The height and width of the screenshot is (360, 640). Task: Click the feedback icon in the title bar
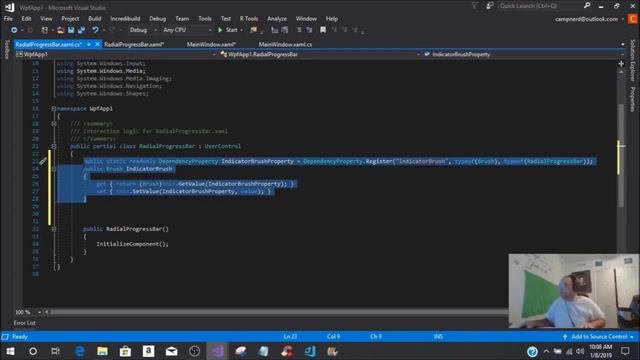pyautogui.click(x=490, y=6)
